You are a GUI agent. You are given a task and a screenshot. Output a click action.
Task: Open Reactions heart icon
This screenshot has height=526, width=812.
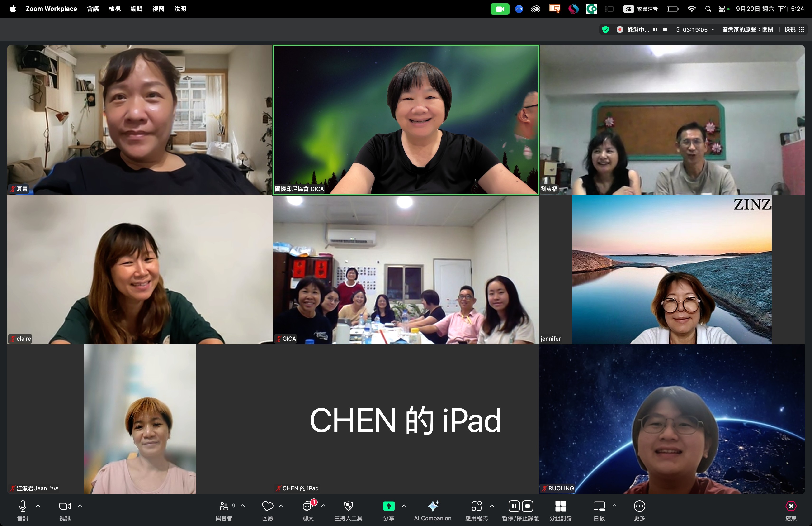tap(268, 506)
